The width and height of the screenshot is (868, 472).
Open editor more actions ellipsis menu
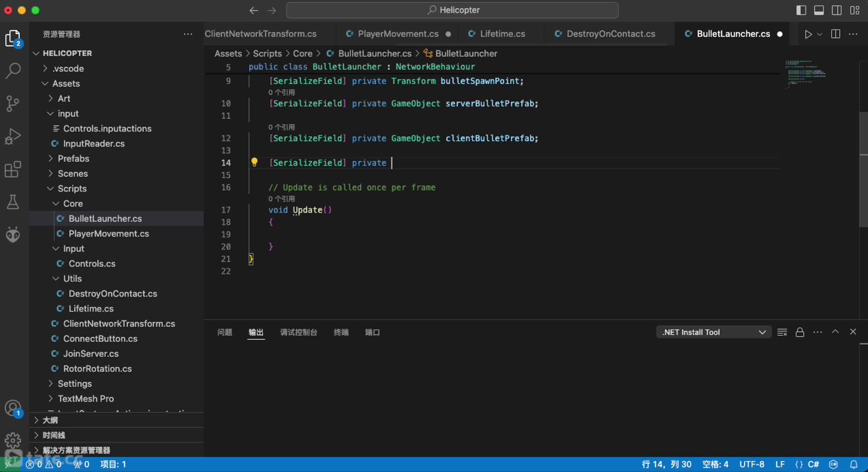853,34
